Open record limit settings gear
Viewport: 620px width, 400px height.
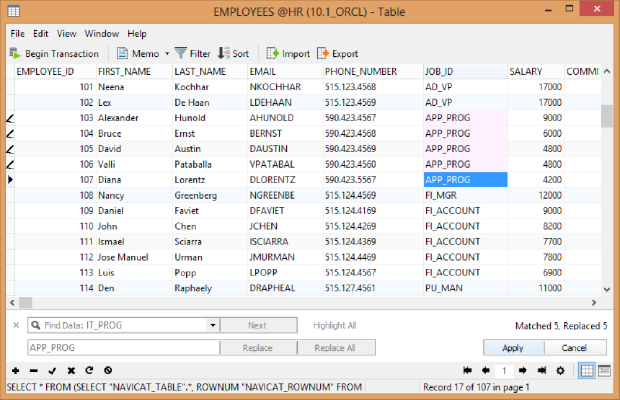pos(560,370)
